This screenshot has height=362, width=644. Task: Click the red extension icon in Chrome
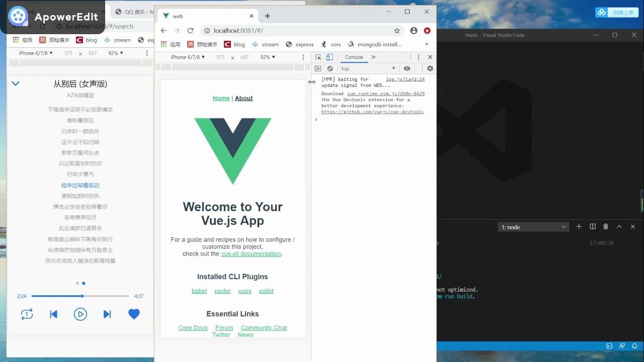pyautogui.click(x=427, y=31)
